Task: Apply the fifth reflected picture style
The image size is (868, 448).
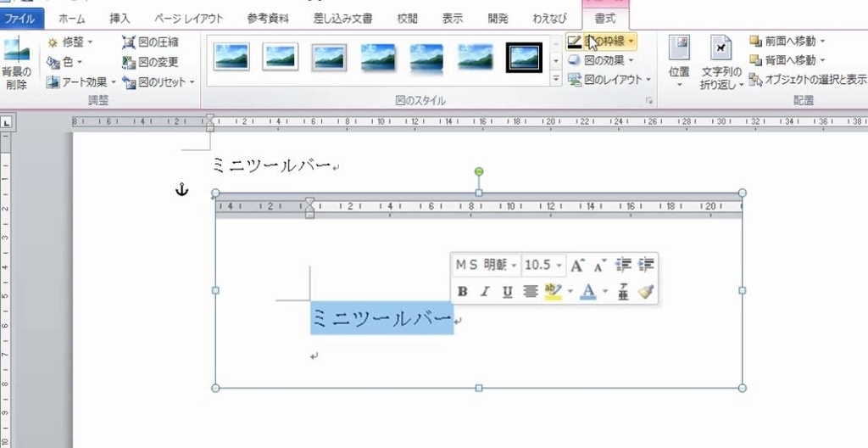Action: (x=426, y=59)
